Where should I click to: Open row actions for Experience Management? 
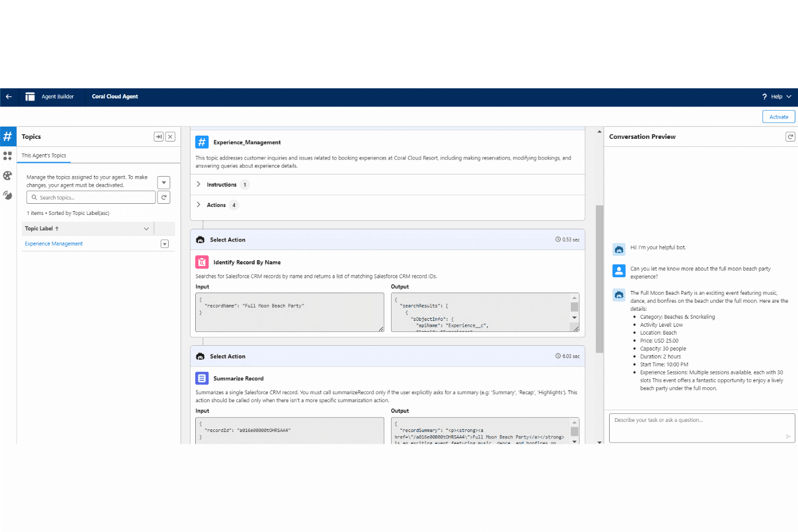pos(165,244)
